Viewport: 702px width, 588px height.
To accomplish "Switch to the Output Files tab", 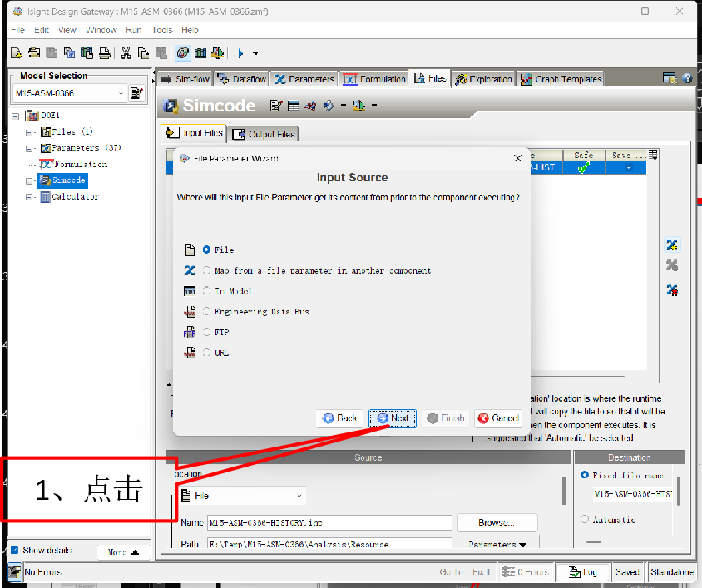I will coord(264,134).
